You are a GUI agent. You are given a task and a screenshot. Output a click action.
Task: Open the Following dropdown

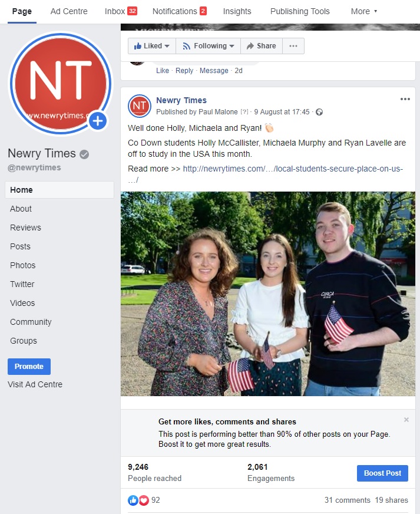pos(209,46)
